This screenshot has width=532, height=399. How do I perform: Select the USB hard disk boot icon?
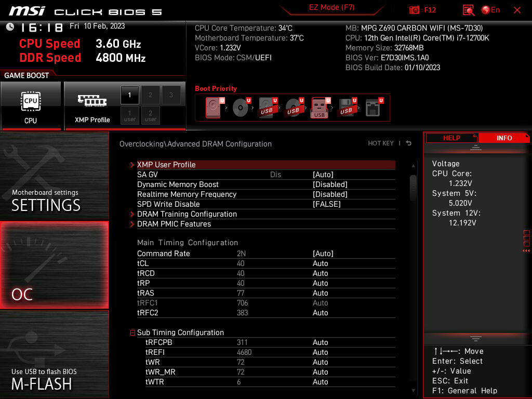268,108
